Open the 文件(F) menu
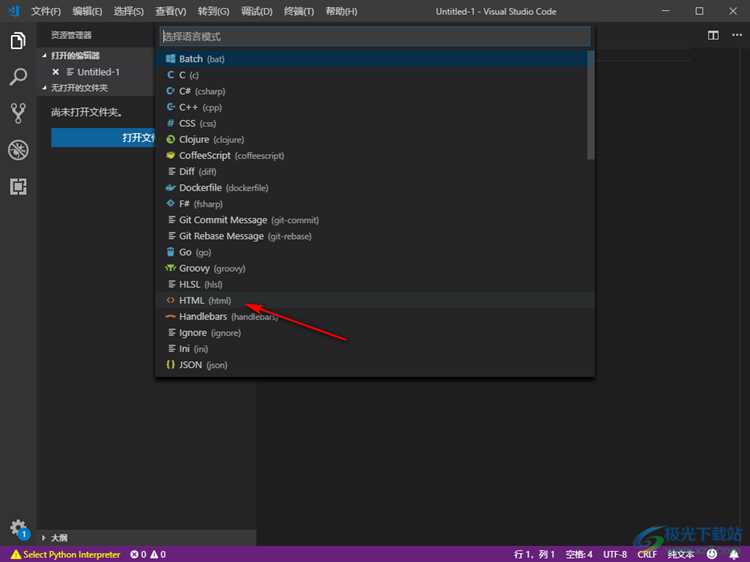This screenshot has width=750, height=562. (x=46, y=11)
